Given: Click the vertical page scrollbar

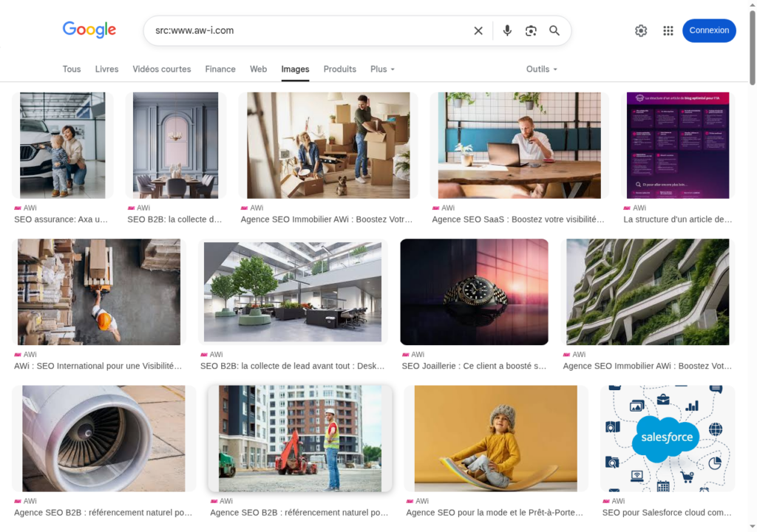Looking at the screenshot, I should pos(753,222).
